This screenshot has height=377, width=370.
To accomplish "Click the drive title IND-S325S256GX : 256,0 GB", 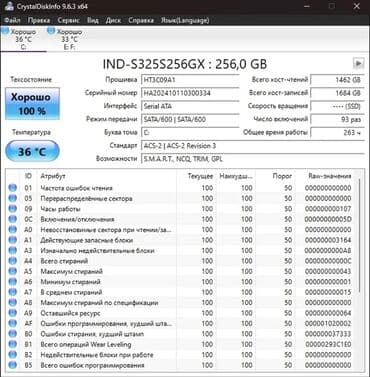I will click(185, 64).
